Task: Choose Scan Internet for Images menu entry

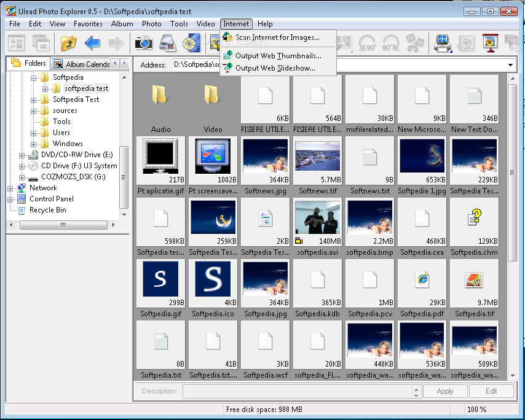Action: coord(278,37)
